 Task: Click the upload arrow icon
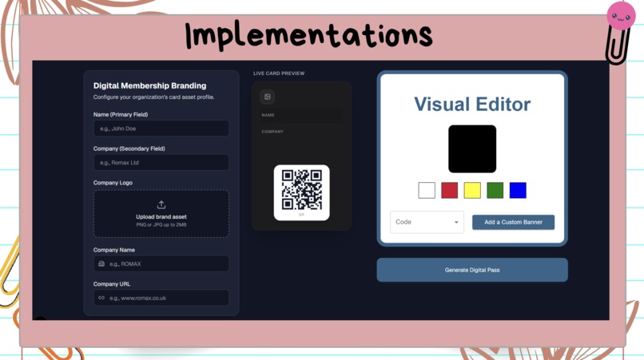click(x=161, y=204)
